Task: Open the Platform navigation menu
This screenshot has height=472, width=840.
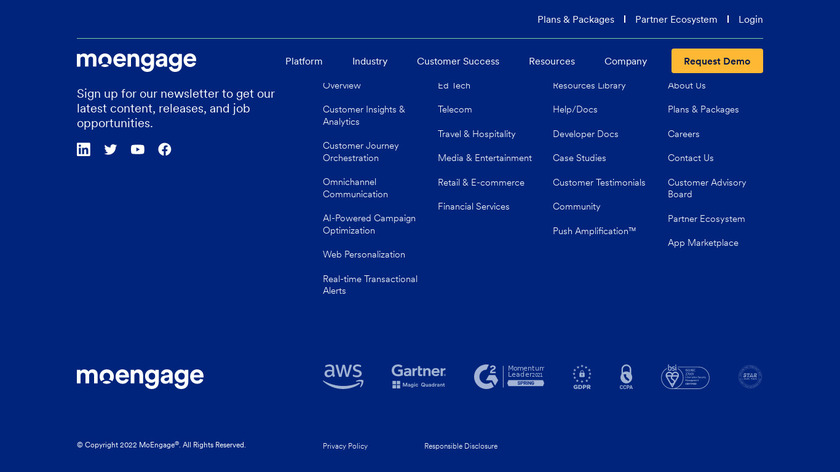Action: (x=304, y=62)
